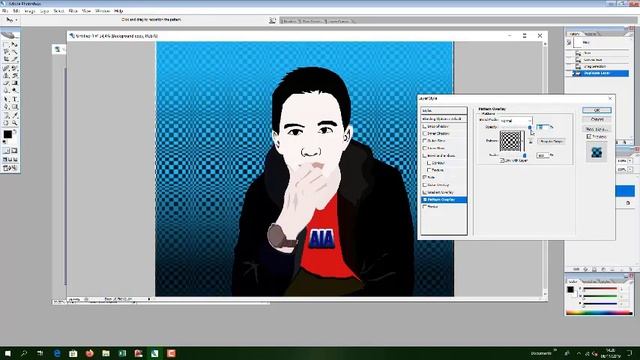Select the Lasso tool

pyautogui.click(x=6, y=52)
